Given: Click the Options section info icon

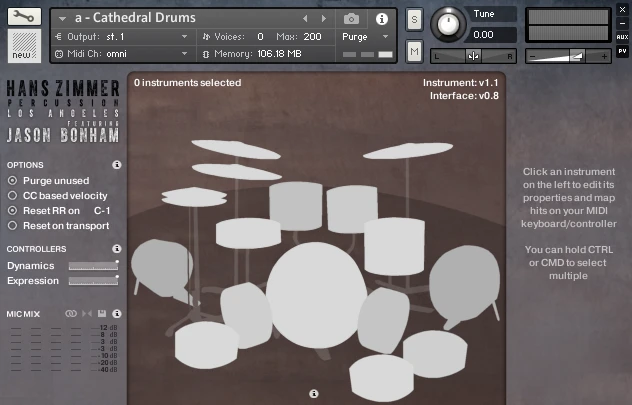Looking at the screenshot, I should [x=116, y=164].
